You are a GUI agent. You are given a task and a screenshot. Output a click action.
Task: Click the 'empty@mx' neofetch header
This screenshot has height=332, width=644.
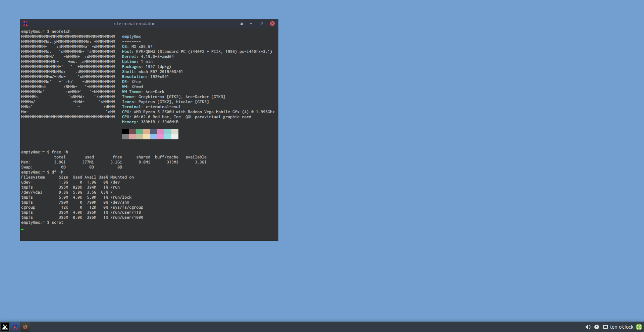pos(131,37)
